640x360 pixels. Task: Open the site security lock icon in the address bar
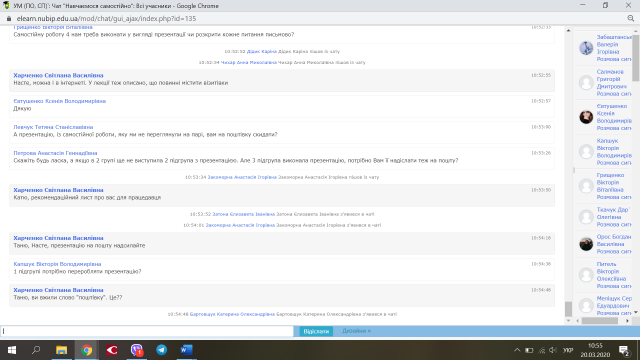(x=9, y=19)
